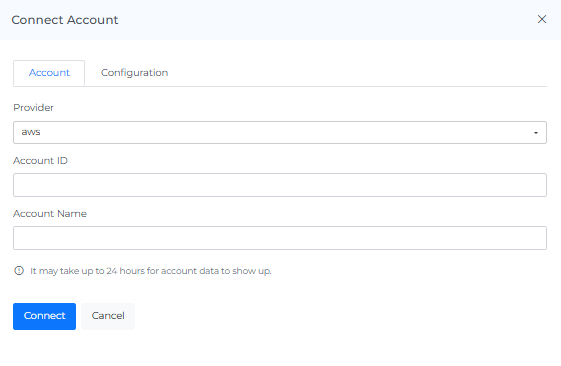Click the info icon beside the 24 hours notice

click(x=19, y=271)
